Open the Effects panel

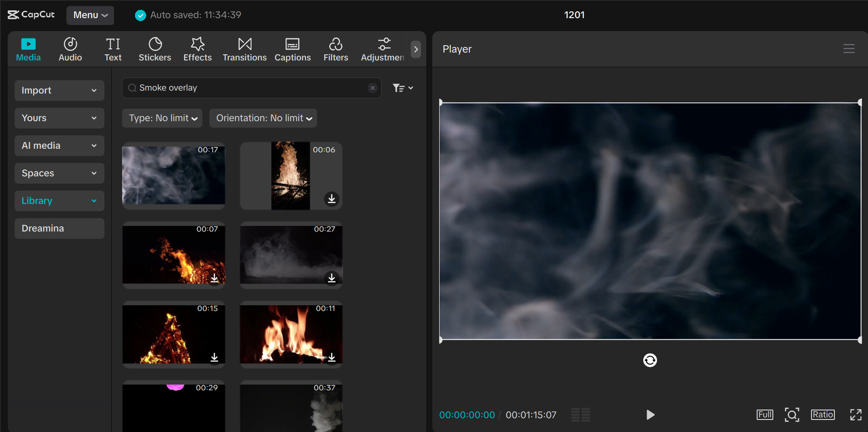pos(197,48)
